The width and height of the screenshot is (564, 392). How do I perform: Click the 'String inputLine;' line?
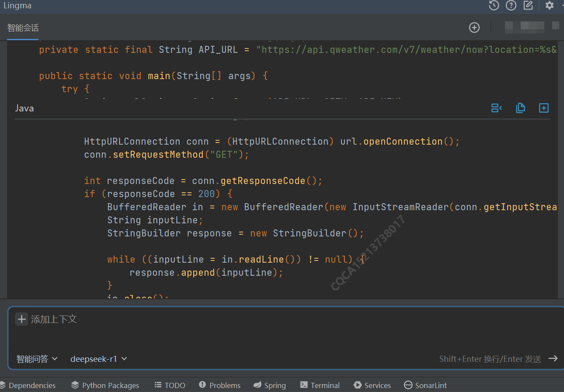tap(155, 220)
